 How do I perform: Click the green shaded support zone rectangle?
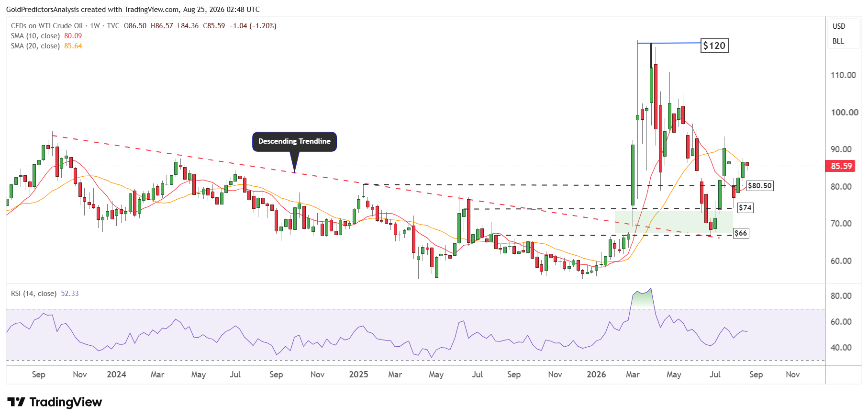(x=674, y=222)
